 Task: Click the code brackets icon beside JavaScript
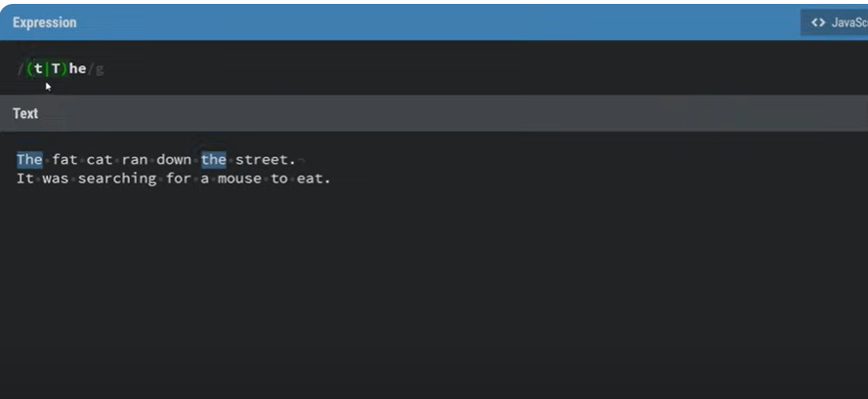point(817,22)
